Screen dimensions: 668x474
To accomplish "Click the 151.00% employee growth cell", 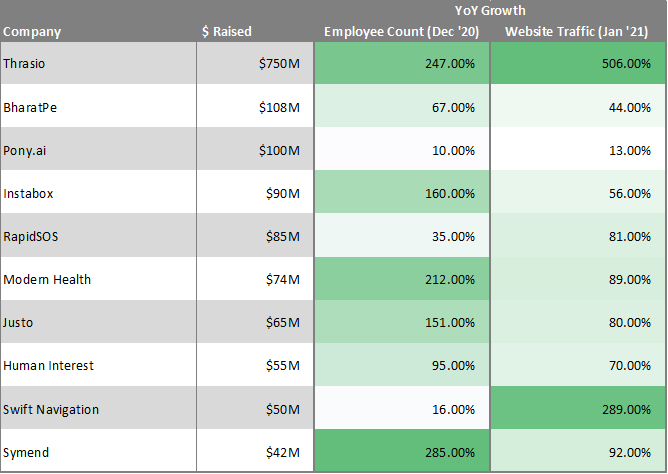I will pos(402,322).
